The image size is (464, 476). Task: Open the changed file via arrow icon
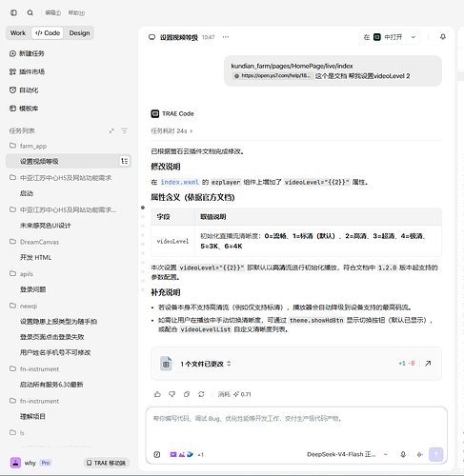coord(428,364)
